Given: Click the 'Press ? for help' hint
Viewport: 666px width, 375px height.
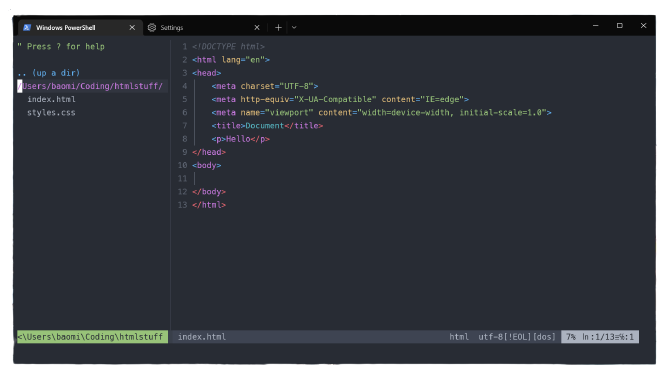Looking at the screenshot, I should tap(61, 46).
